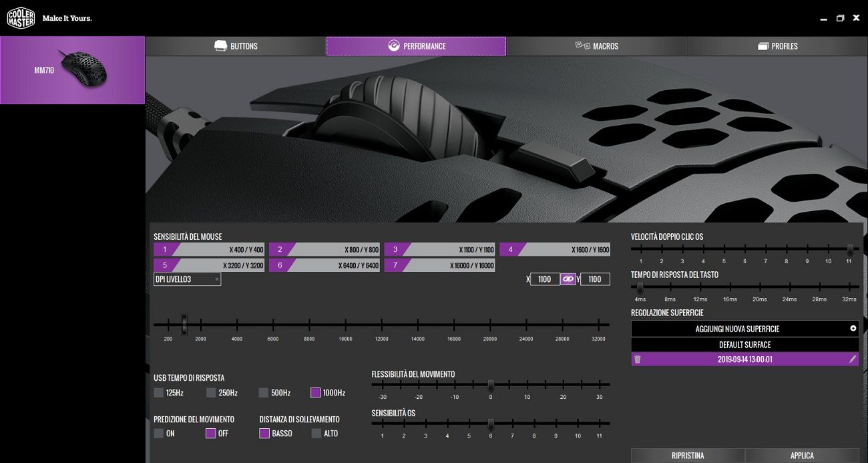This screenshot has height=463, width=868.
Task: Click the Buttons tab mouse icon
Action: (x=220, y=46)
